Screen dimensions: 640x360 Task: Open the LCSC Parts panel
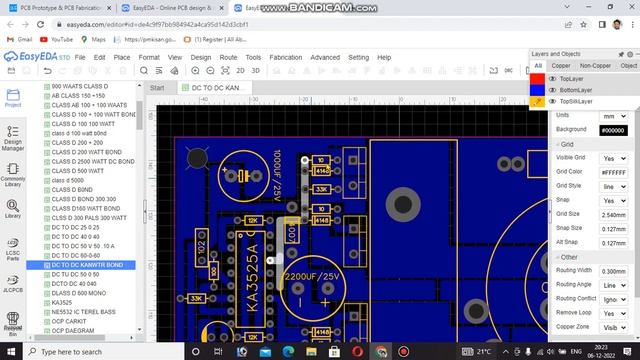(x=13, y=249)
